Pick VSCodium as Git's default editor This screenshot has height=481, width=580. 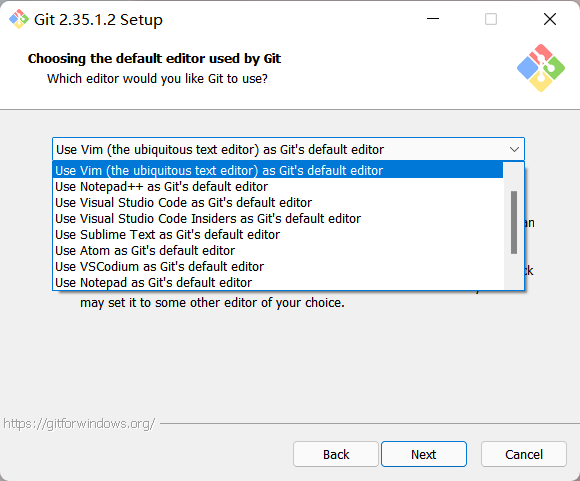[x=278, y=266]
